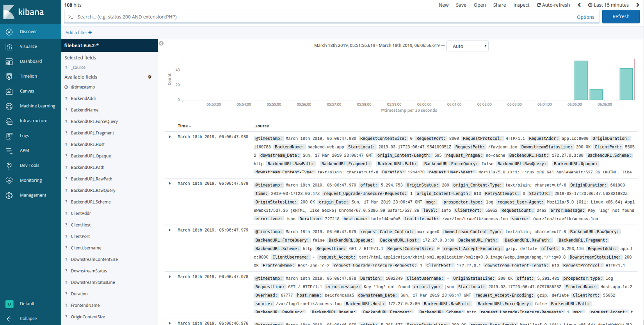Open available fields settings gear

pos(149,77)
